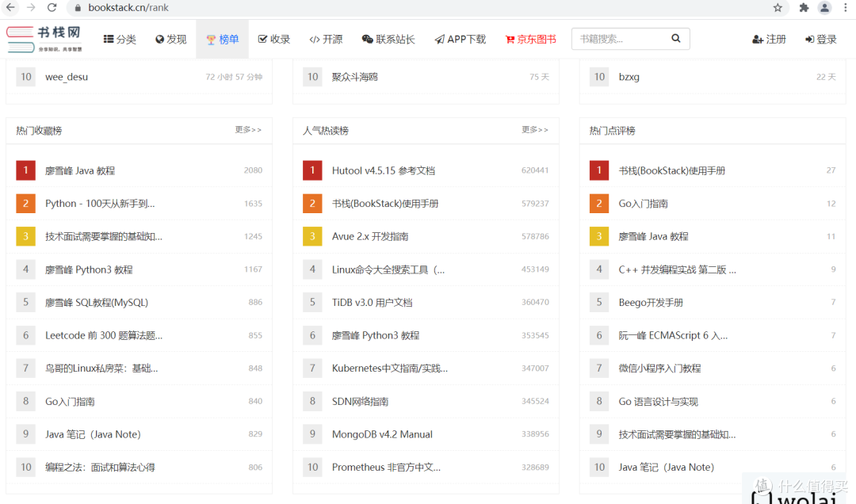Viewport: 856px width, 504px height.
Task: Open 廖雪峰 SQL教程(MySQL)
Action: 97,303
